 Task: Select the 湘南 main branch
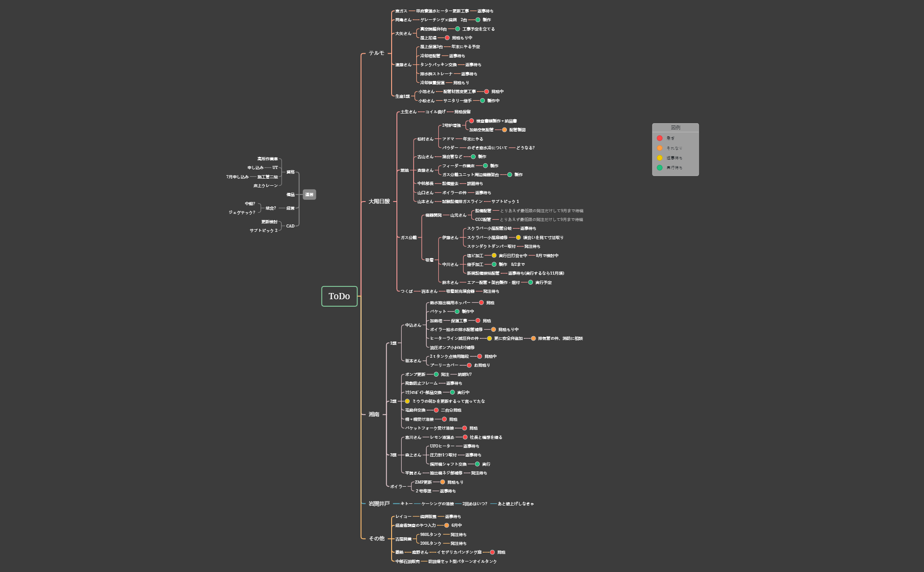click(x=374, y=414)
